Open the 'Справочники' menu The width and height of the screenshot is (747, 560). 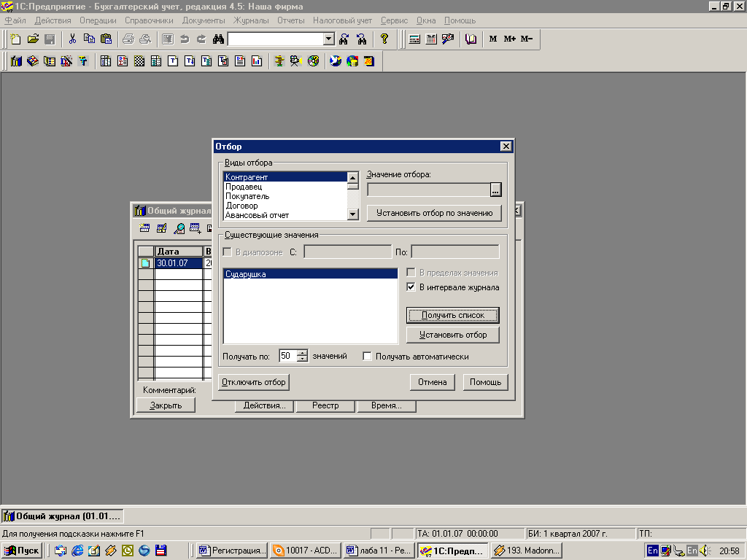click(x=149, y=20)
